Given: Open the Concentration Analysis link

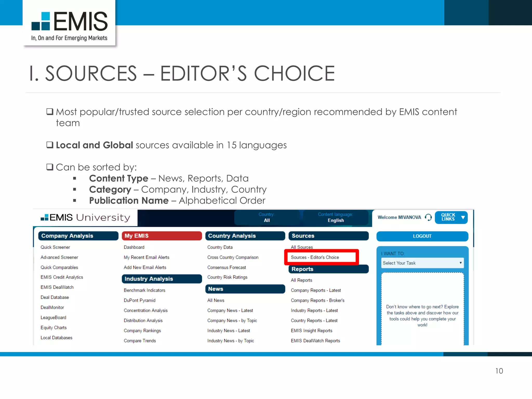Looking at the screenshot, I should click(146, 310).
